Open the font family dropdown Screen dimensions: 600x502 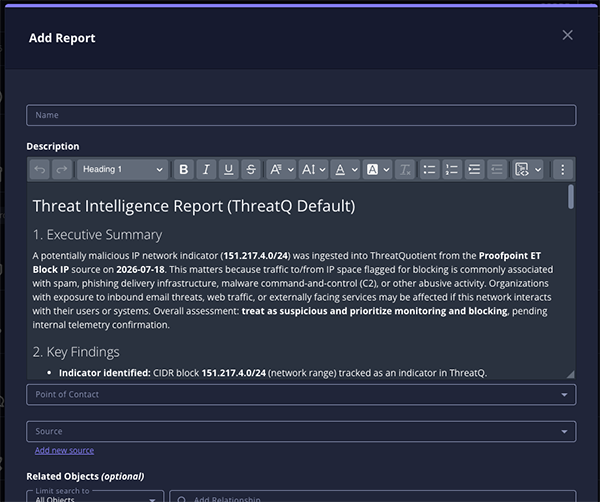click(x=281, y=169)
